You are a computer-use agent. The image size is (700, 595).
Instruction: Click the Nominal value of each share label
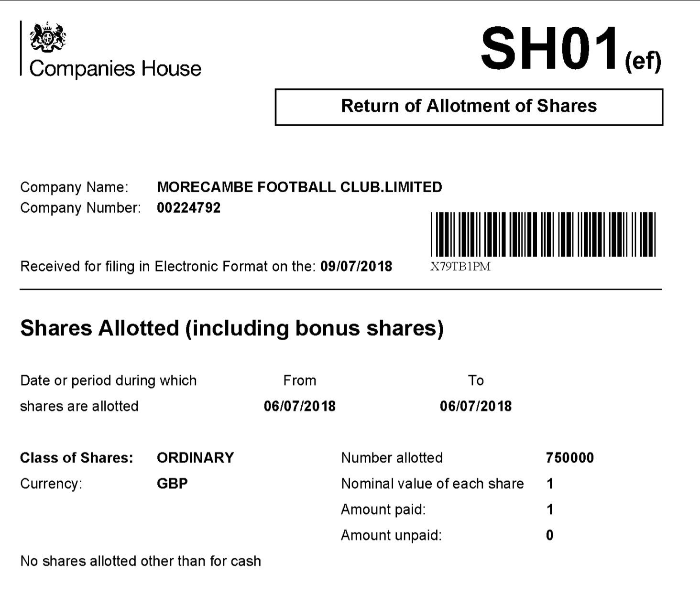[432, 484]
